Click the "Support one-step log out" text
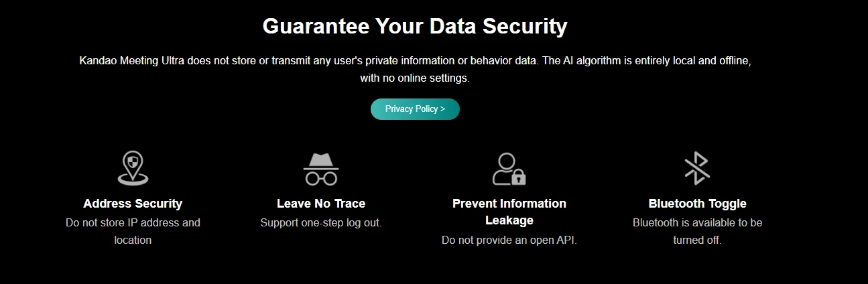 click(x=321, y=222)
